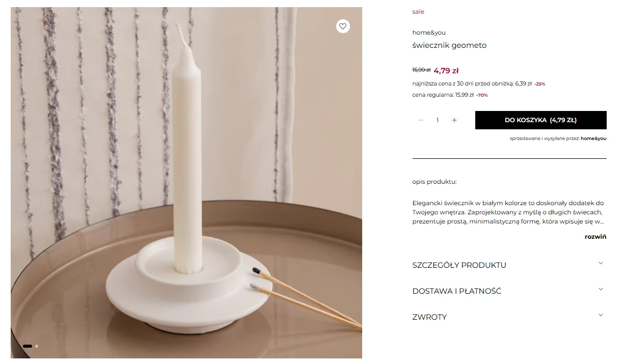Click the świecznik geometo product title
The height and width of the screenshot is (364, 624).
tap(449, 45)
